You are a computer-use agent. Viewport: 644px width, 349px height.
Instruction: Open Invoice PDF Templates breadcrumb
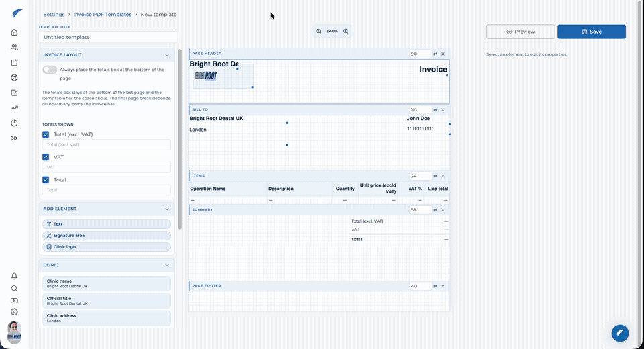103,14
